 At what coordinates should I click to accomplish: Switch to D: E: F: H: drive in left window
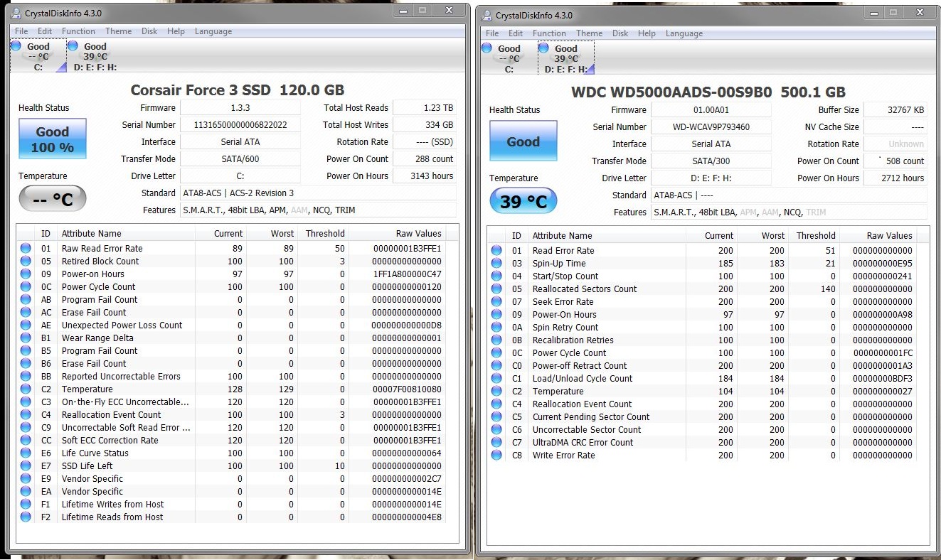point(92,57)
